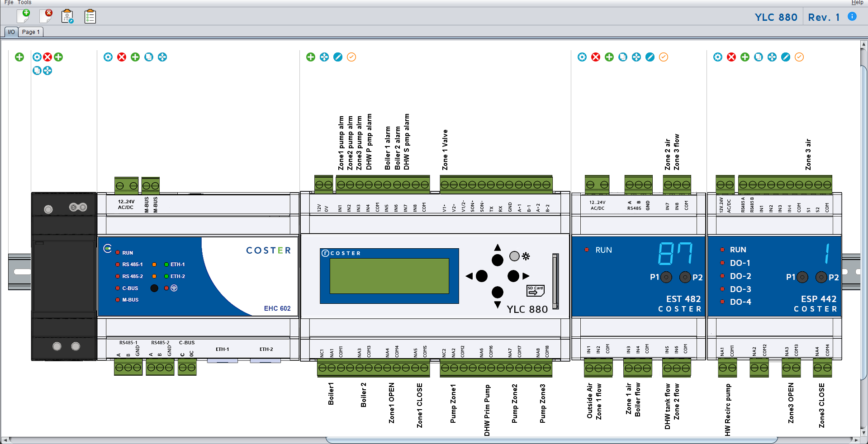
Task: Open the Help menu
Action: click(x=857, y=3)
